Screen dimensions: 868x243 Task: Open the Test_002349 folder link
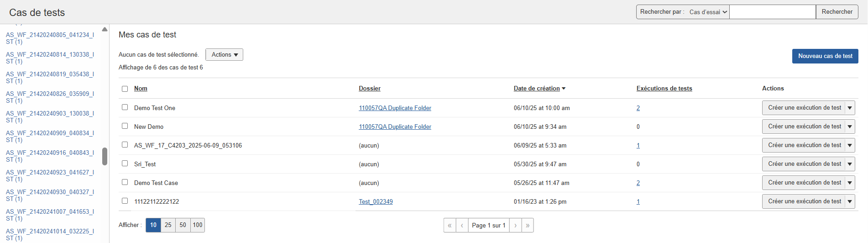376,202
